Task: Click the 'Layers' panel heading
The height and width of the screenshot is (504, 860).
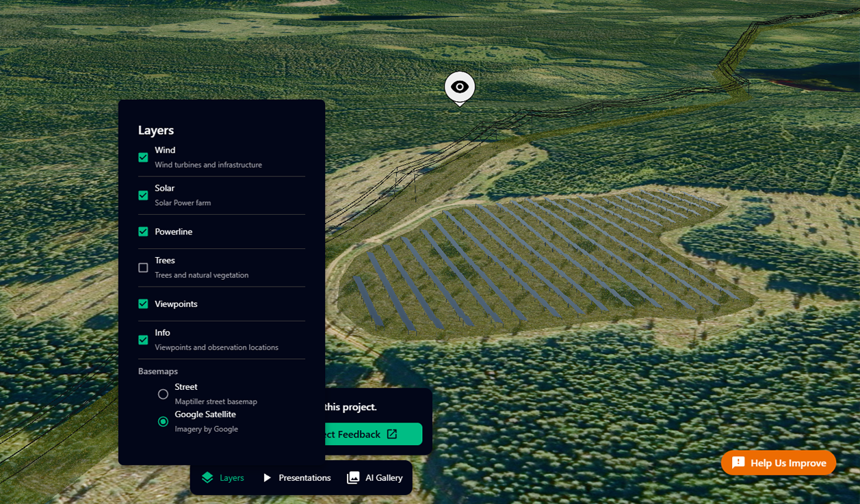Action: click(x=156, y=130)
